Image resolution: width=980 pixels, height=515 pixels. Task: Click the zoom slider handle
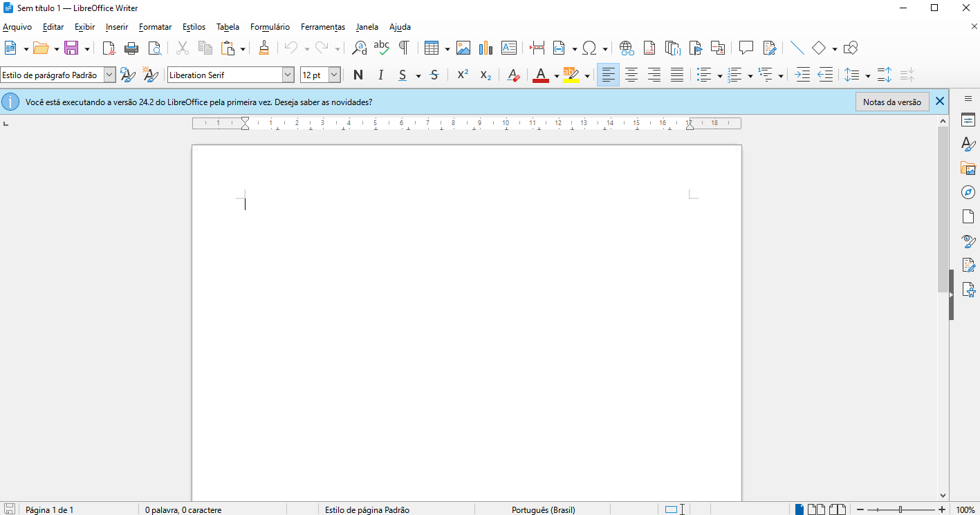tap(900, 509)
